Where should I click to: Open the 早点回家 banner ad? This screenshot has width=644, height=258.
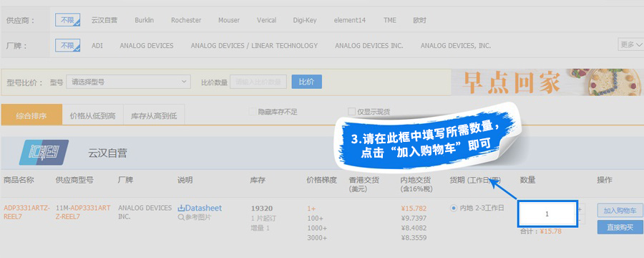coord(547,82)
